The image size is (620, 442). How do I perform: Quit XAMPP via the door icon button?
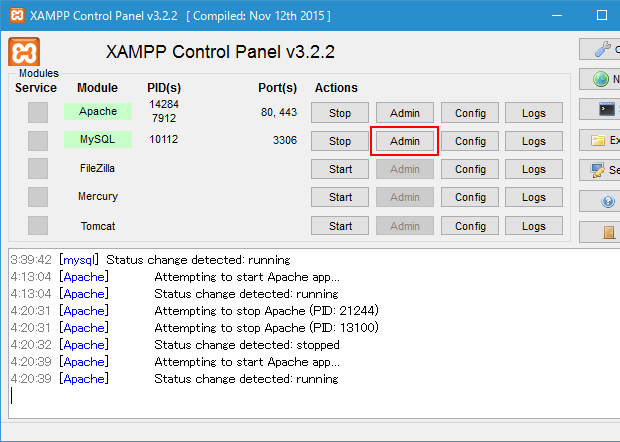[600, 232]
